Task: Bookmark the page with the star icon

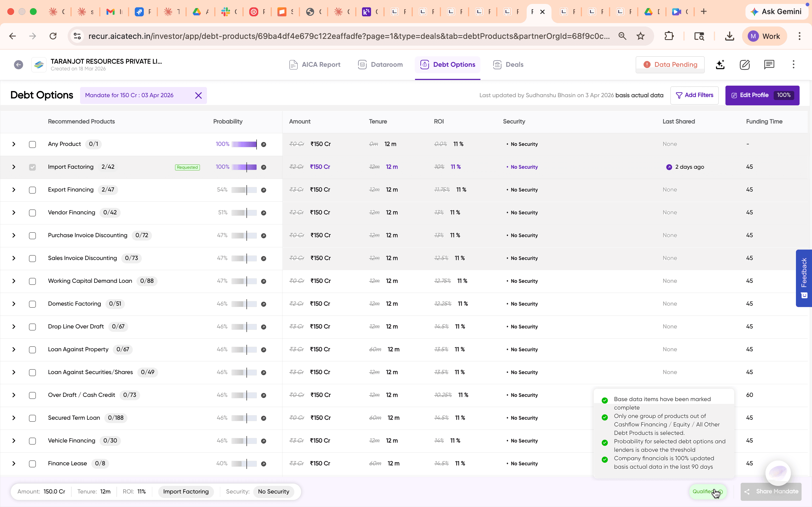Action: [x=641, y=36]
